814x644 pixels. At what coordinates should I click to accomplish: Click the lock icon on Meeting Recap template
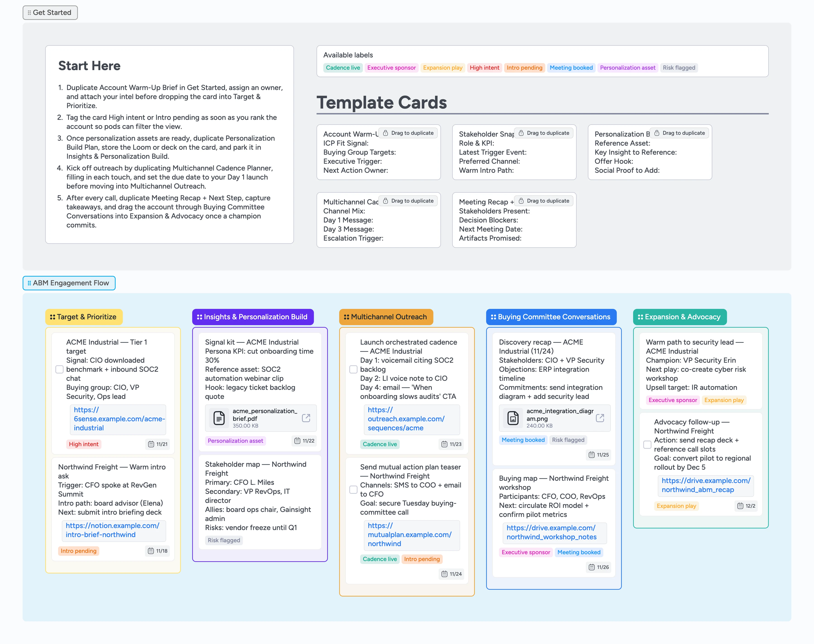point(521,201)
